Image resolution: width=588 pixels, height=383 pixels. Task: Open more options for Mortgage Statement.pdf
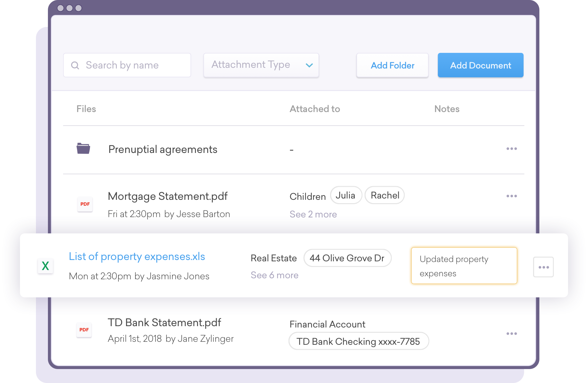click(511, 196)
